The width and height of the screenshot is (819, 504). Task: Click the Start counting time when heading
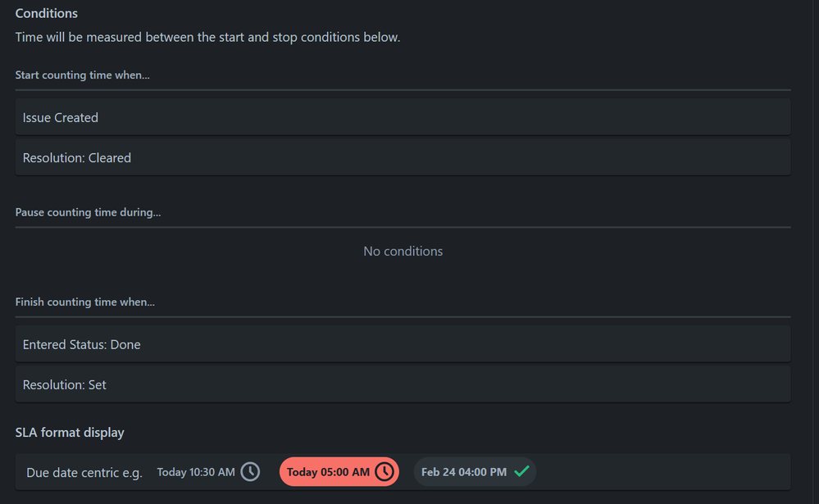pos(83,75)
